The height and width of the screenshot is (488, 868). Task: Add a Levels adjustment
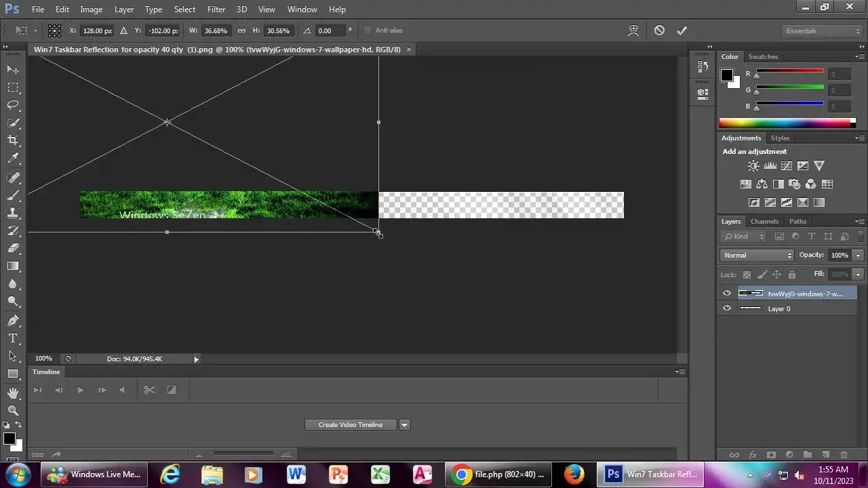[x=770, y=166]
